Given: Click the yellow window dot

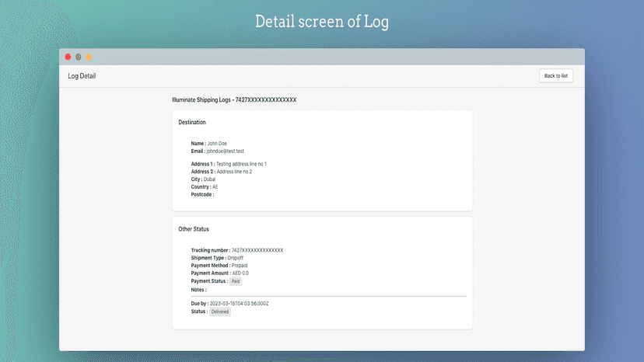Looking at the screenshot, I should click(x=89, y=57).
